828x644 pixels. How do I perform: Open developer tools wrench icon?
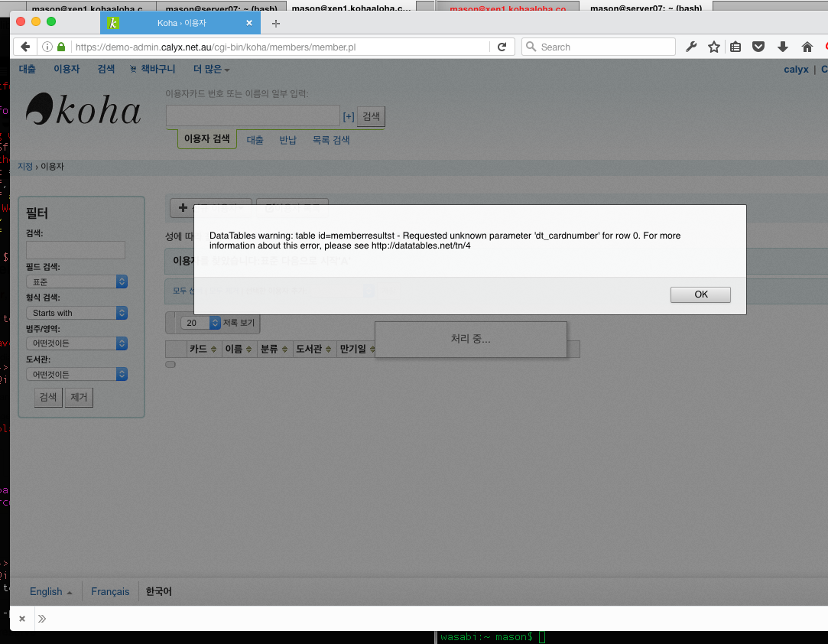691,47
